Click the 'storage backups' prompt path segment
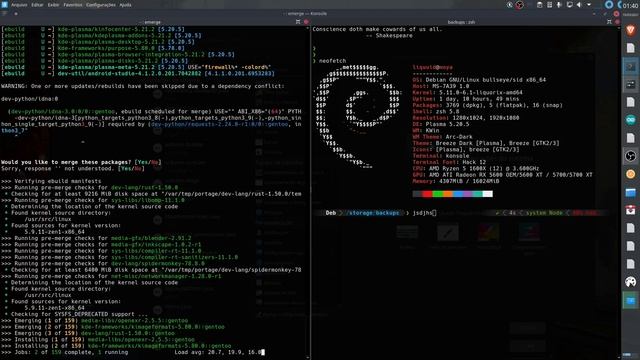Viewport: 640px width, 360px height. pos(372,213)
